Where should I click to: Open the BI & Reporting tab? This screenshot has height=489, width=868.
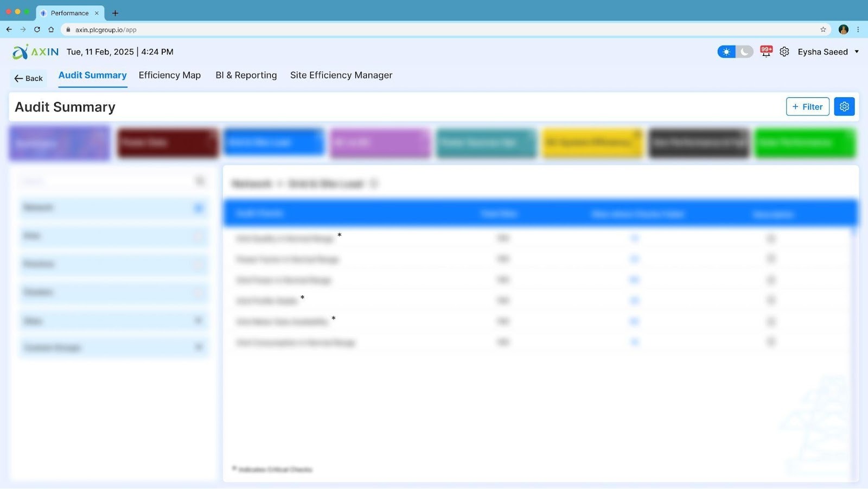pyautogui.click(x=246, y=75)
